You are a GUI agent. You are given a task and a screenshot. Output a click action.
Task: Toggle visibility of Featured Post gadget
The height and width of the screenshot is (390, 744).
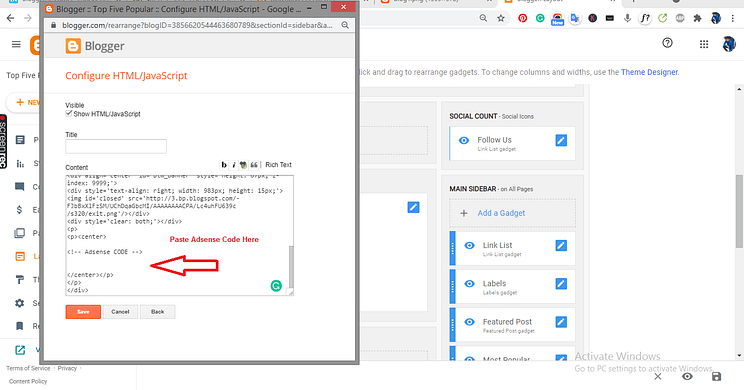click(x=469, y=322)
